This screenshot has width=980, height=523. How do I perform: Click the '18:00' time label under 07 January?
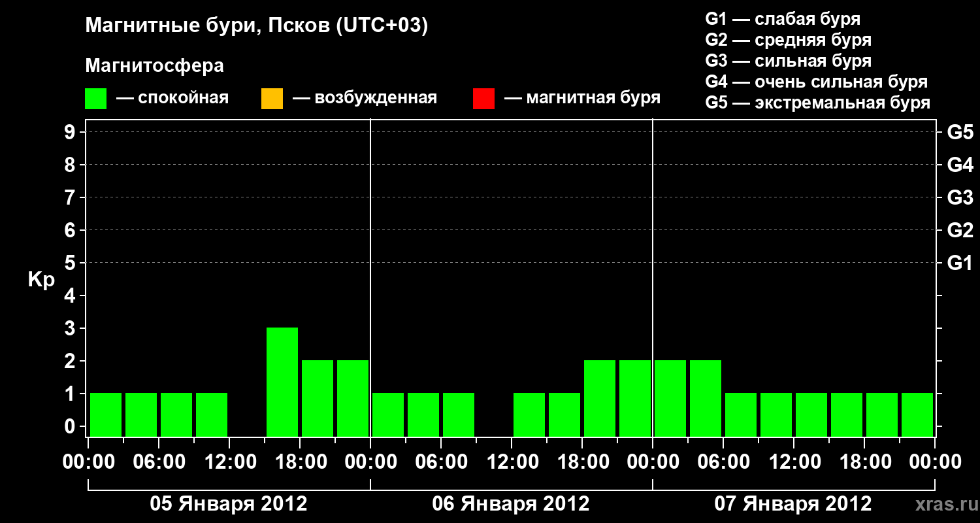point(864,462)
